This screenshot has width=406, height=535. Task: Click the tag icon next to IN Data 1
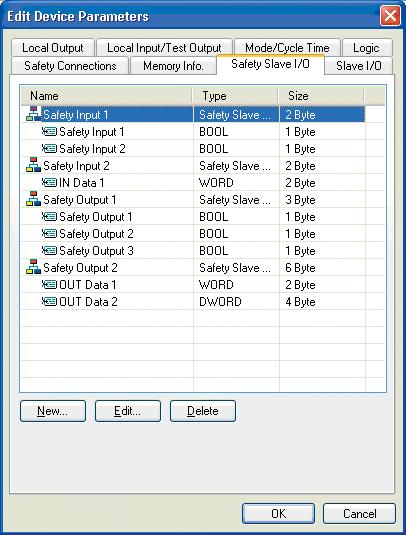pos(49,183)
